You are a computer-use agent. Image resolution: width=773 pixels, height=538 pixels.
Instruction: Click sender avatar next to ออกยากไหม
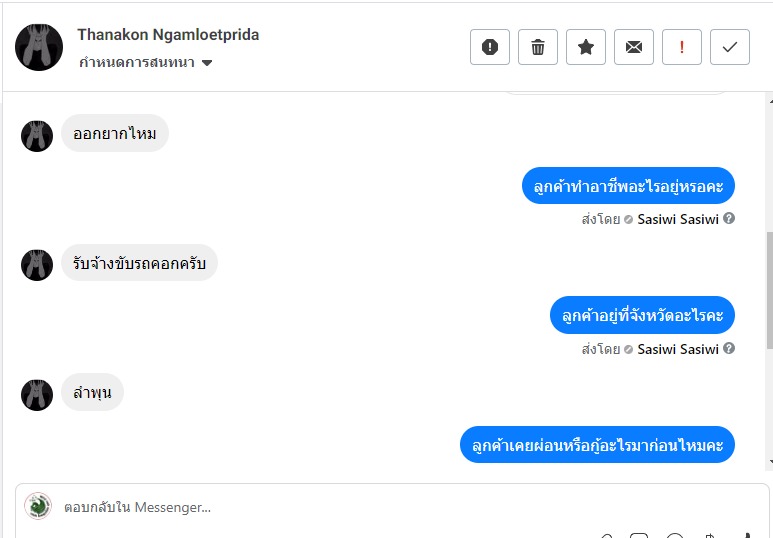point(37,135)
